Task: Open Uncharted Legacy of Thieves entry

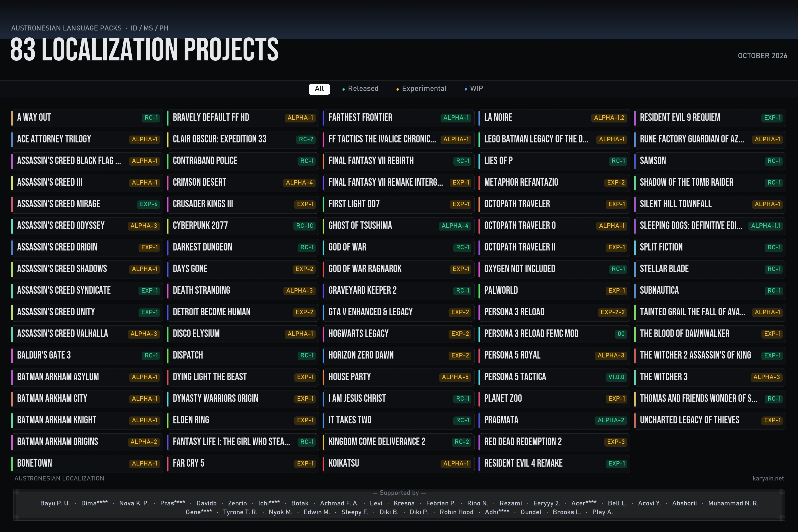Action: coord(710,420)
